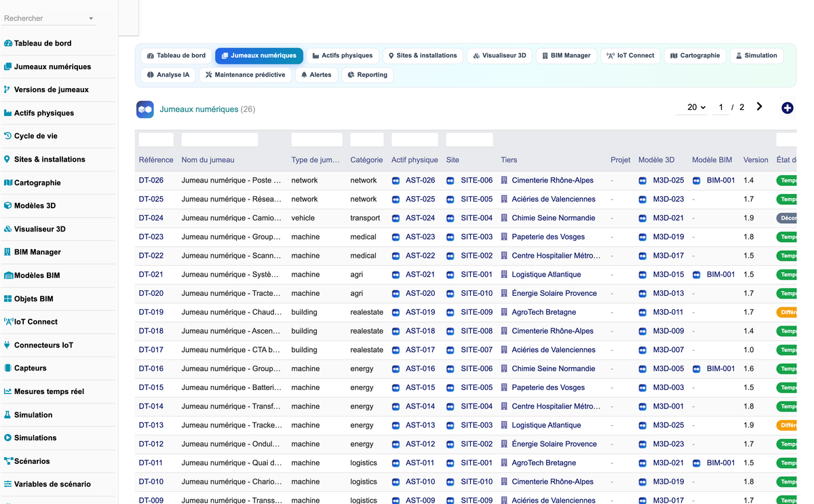Open Jumeaux numériques in sidebar
The height and width of the screenshot is (504, 814).
pyautogui.click(x=52, y=66)
